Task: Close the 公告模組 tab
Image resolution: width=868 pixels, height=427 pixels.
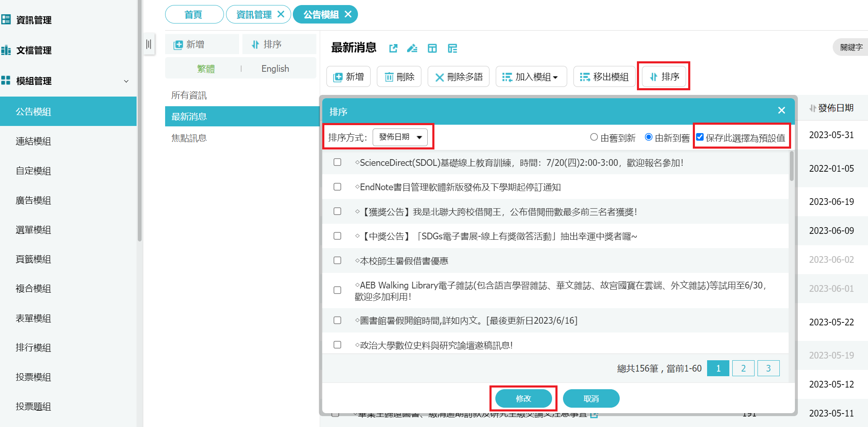Action: (x=348, y=14)
